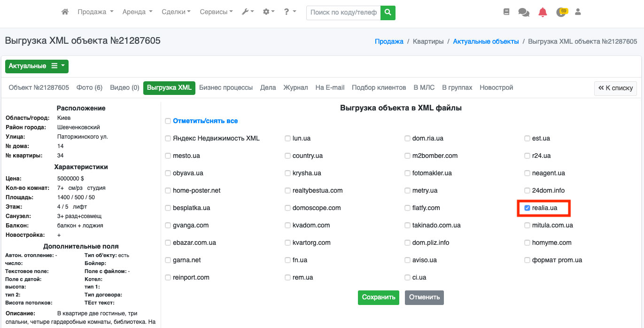Open the user profile icon
The width and height of the screenshot is (644, 328).
578,12
